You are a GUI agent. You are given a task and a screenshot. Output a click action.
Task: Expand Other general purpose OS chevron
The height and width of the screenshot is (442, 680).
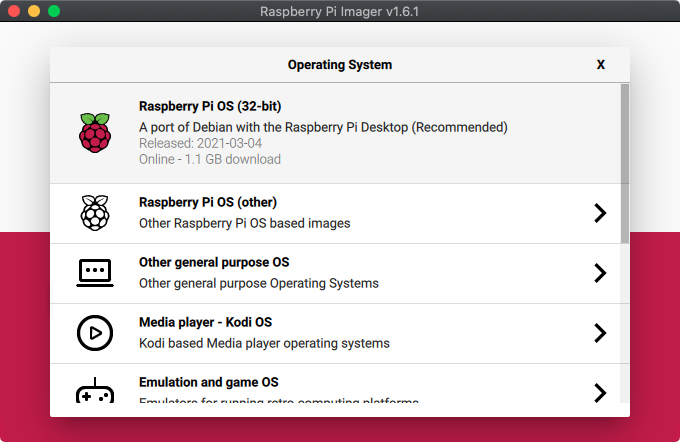point(600,273)
